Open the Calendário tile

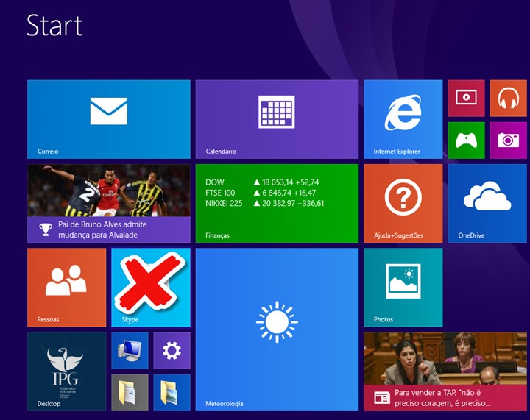tap(277, 119)
